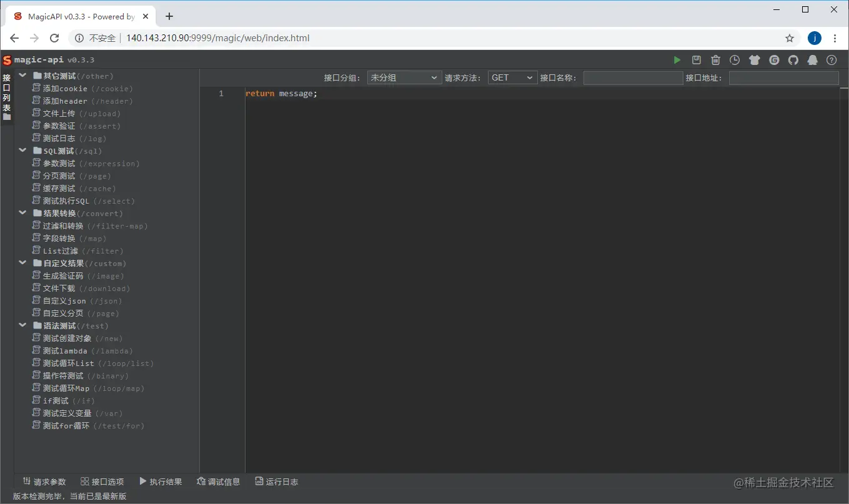
Task: Save the API using the floppy disk icon
Action: pyautogui.click(x=696, y=60)
